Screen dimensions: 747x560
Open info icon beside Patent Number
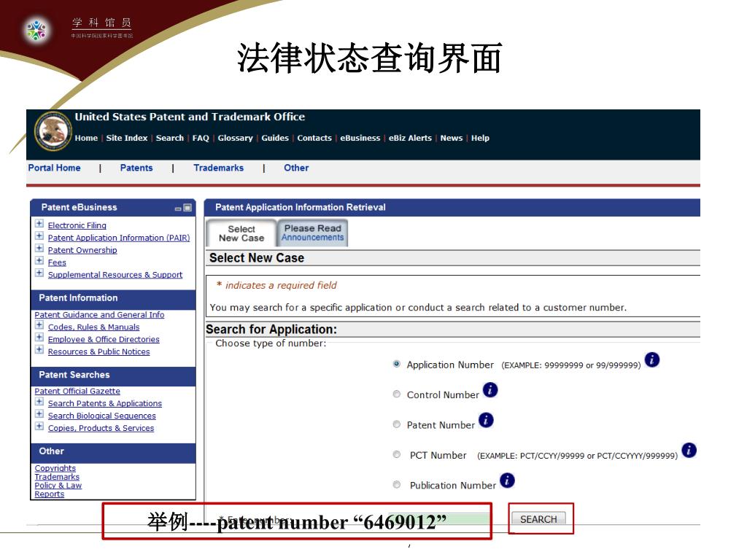(486, 420)
